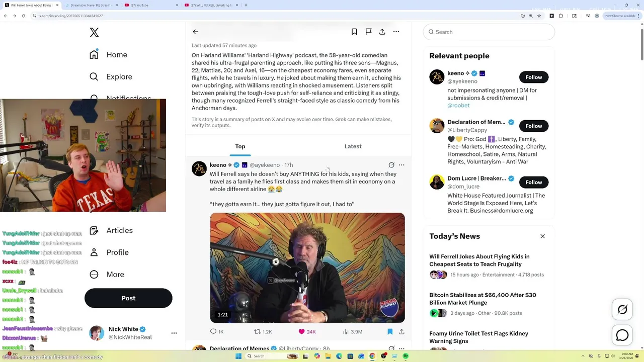The image size is (644, 362).
Task: Click @ayekeeno handle on the post
Action: pyautogui.click(x=265, y=165)
